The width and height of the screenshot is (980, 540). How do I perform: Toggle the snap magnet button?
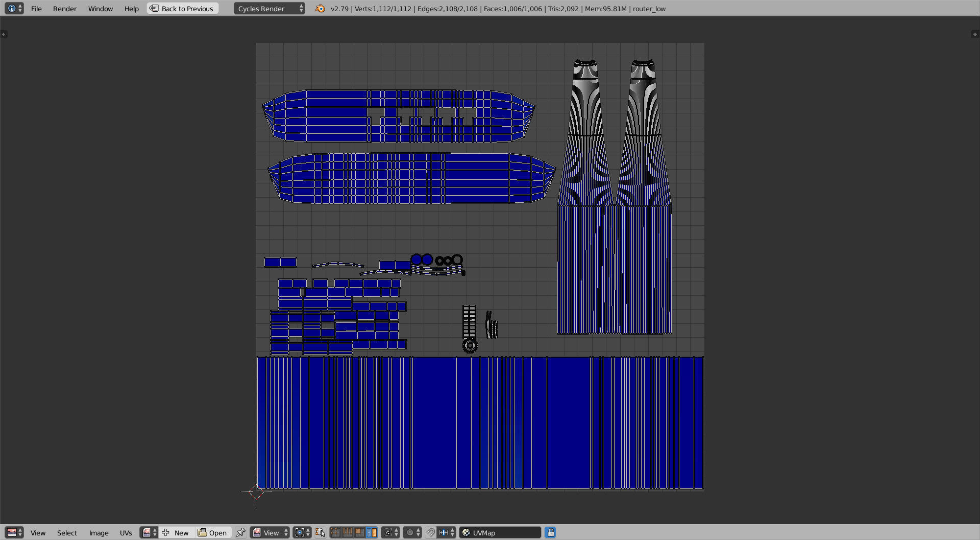click(430, 533)
